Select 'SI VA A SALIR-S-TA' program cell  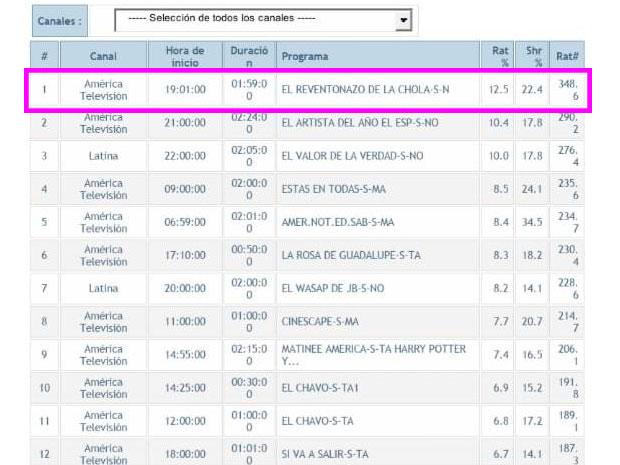point(325,454)
